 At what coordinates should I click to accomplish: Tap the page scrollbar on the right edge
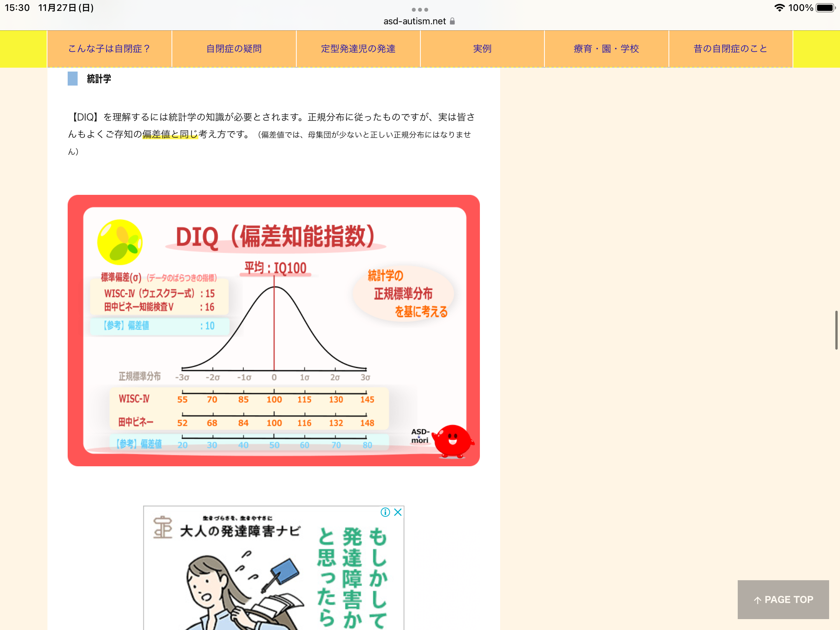tap(836, 330)
